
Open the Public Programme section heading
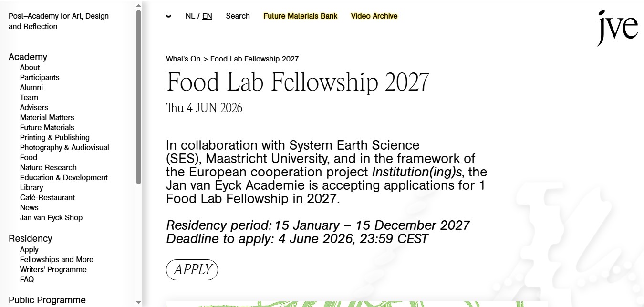[47, 300]
